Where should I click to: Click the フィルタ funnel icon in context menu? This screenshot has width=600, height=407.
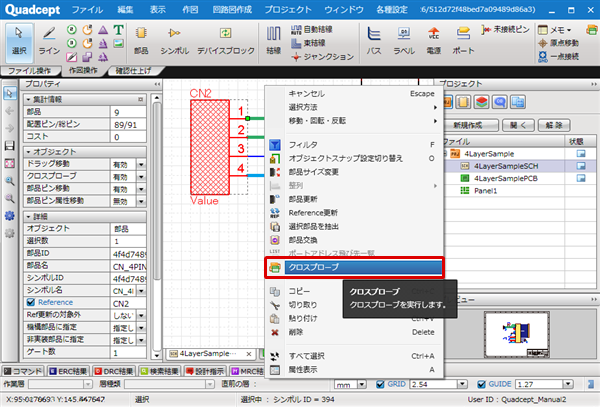(275, 145)
